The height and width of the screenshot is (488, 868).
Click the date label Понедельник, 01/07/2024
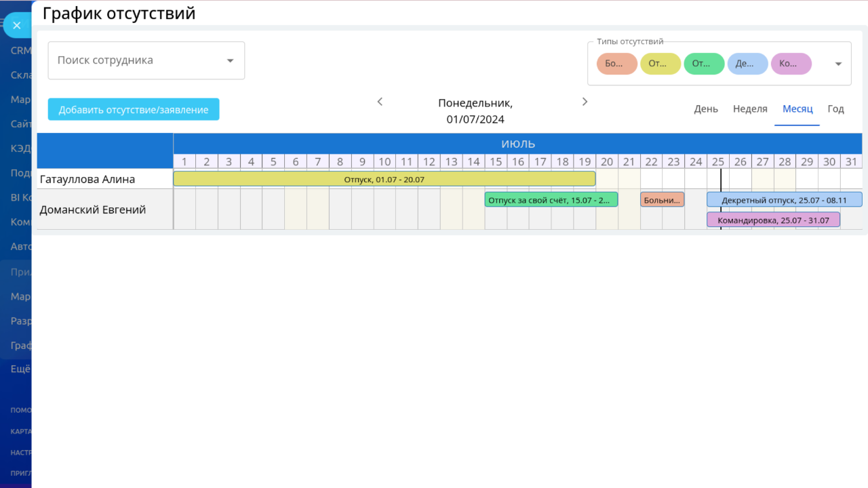(475, 111)
